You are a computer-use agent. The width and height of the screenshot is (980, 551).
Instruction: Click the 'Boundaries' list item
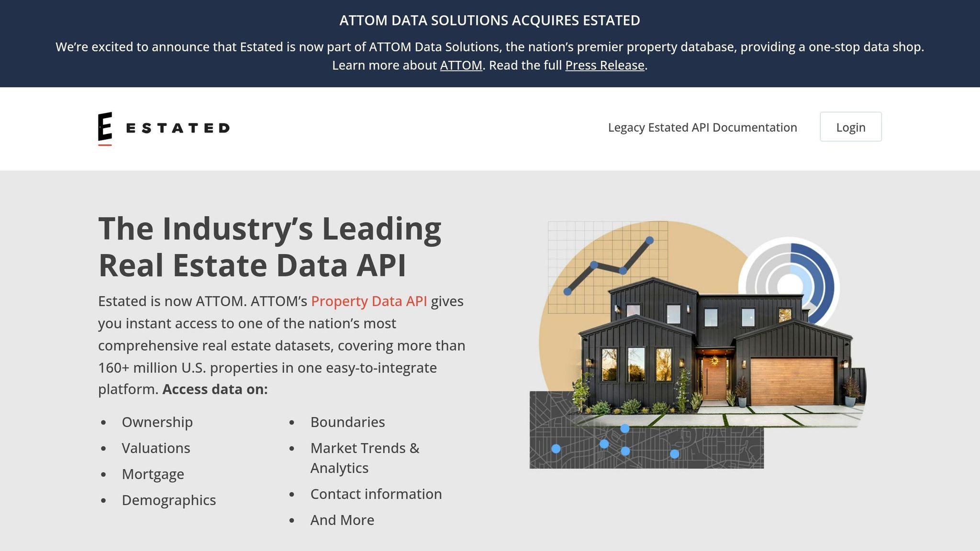pyautogui.click(x=347, y=422)
